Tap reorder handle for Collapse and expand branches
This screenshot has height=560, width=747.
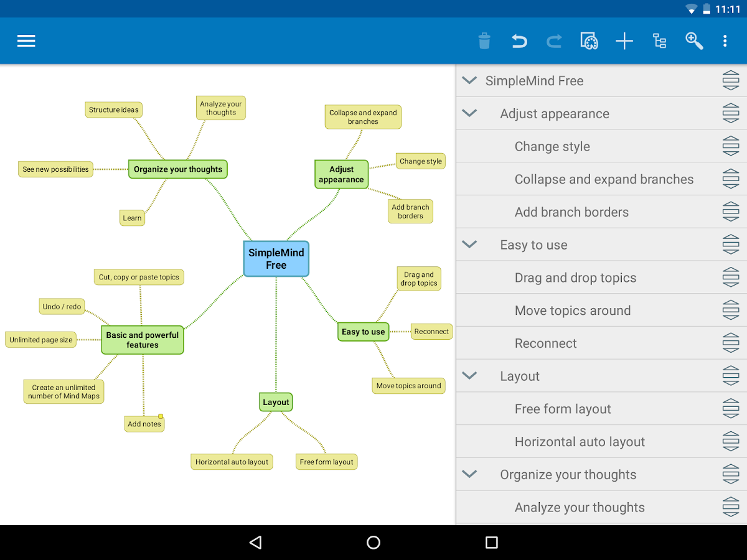click(x=731, y=179)
